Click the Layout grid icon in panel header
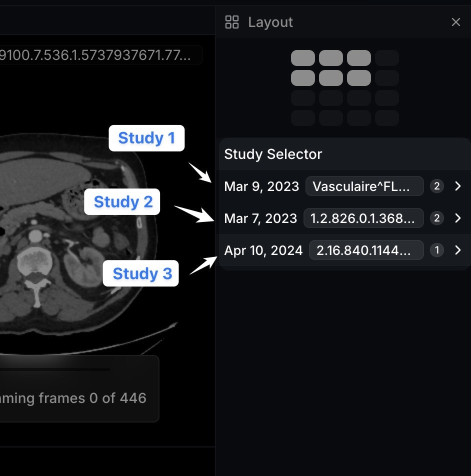The height and width of the screenshot is (476, 471). (232, 22)
